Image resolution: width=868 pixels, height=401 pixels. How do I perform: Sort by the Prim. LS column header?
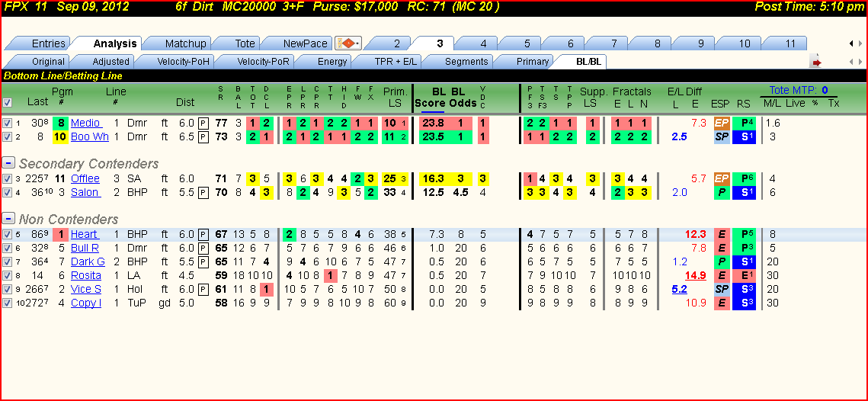coord(396,98)
